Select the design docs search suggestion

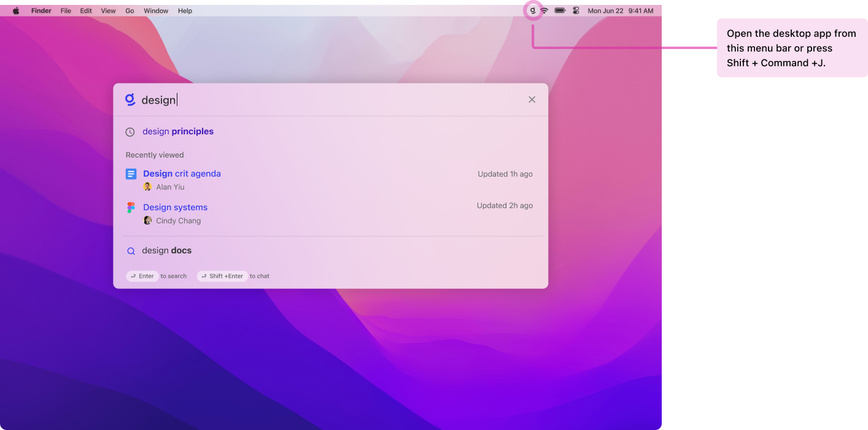click(166, 250)
